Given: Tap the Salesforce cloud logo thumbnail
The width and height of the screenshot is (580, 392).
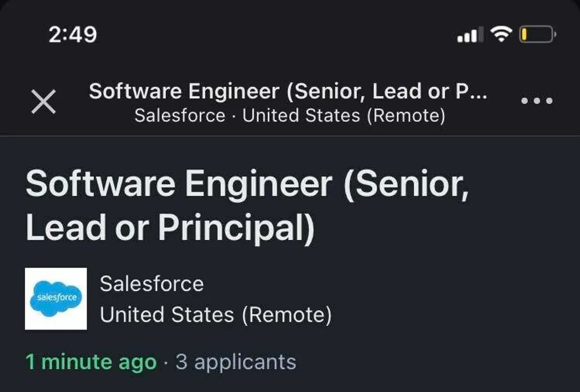Looking at the screenshot, I should point(56,299).
